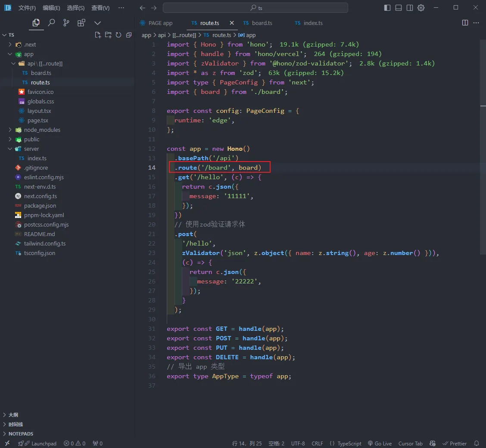Toggle the bottom panel layout button
The width and height of the screenshot is (486, 448).
pos(399,8)
